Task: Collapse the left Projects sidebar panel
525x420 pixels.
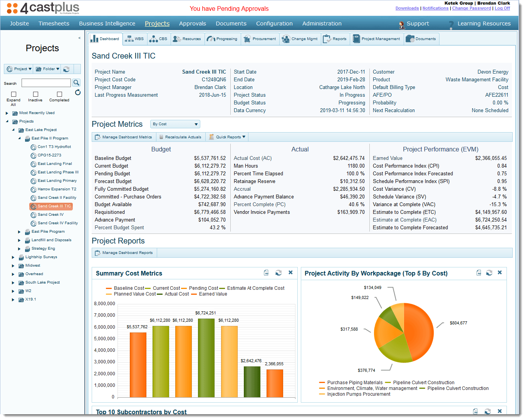Action: click(79, 38)
